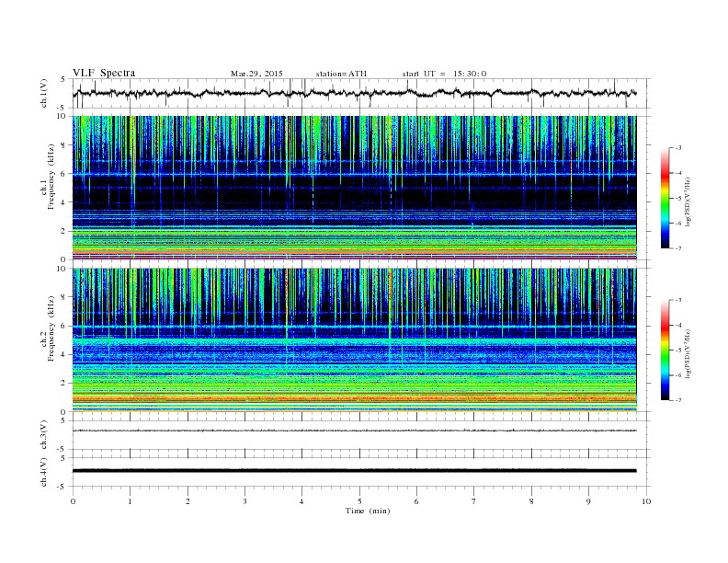Click the '-4' tick on ch.2 color bar
Image resolution: width=728 pixels, height=563 pixels.
(677, 325)
